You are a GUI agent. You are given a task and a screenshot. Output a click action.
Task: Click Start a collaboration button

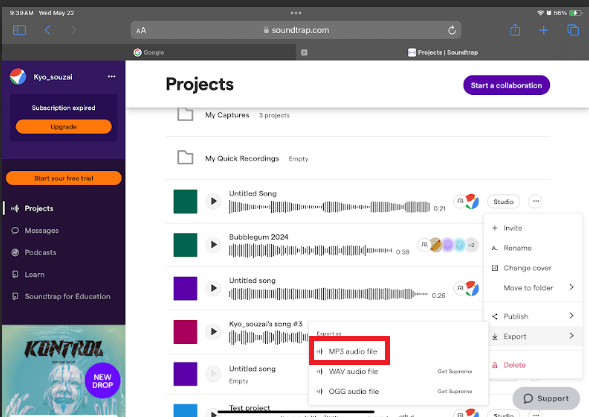point(506,85)
